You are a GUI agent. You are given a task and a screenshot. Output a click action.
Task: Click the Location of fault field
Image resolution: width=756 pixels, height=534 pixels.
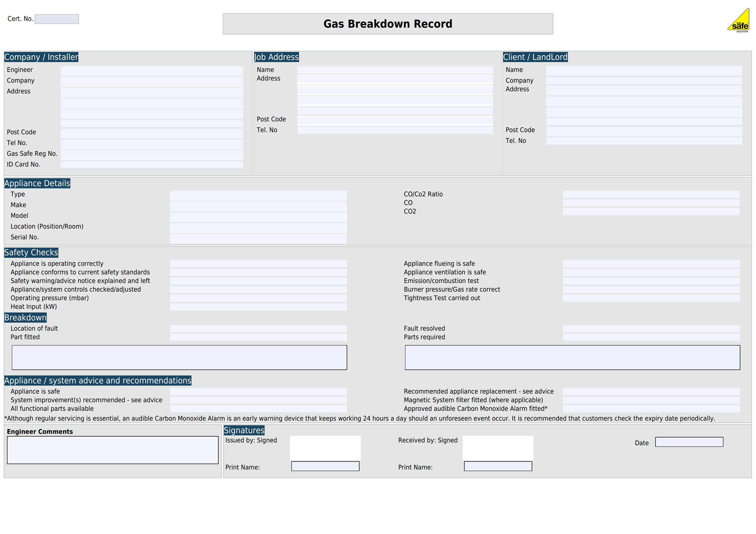pyautogui.click(x=258, y=328)
